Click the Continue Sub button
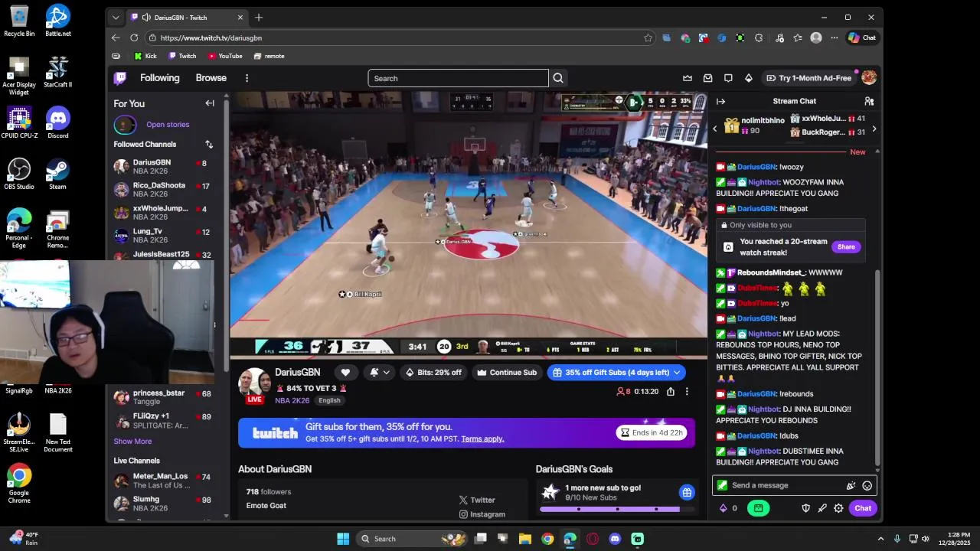The height and width of the screenshot is (551, 980). tap(507, 373)
